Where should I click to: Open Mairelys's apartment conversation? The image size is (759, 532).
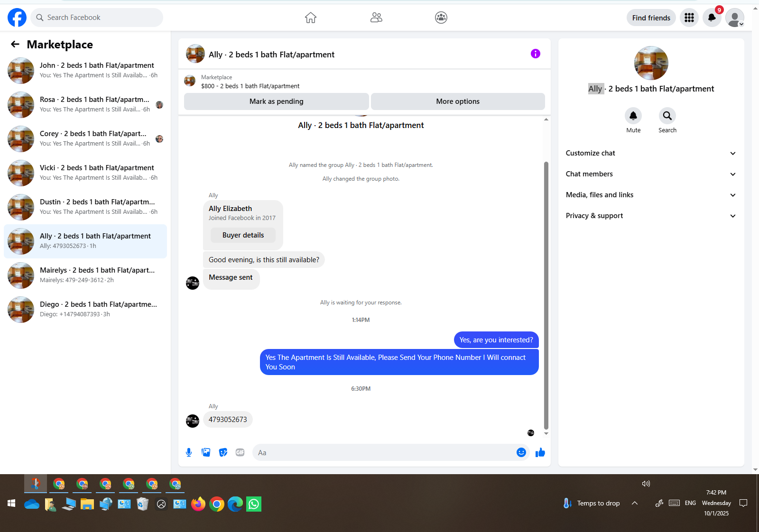pyautogui.click(x=85, y=275)
